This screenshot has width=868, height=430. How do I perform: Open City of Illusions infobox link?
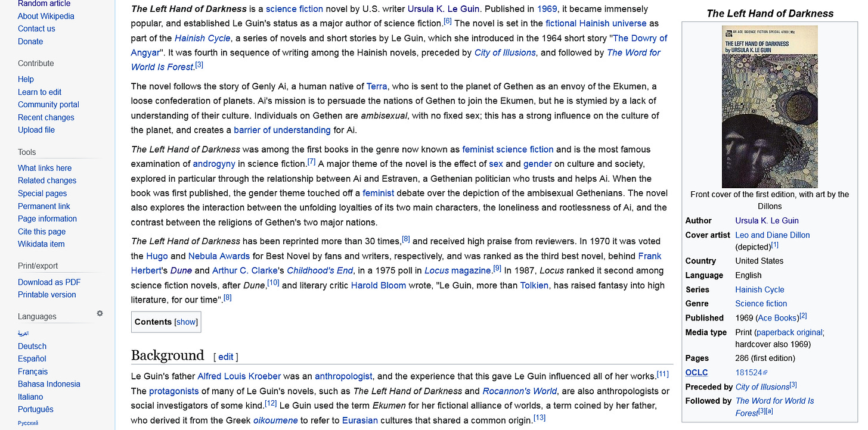[x=762, y=387]
